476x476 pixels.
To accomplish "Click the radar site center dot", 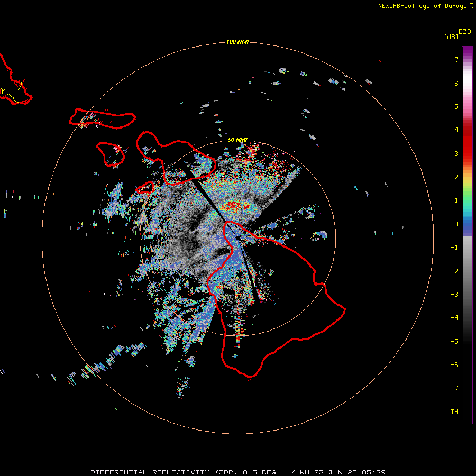I will click(237, 237).
